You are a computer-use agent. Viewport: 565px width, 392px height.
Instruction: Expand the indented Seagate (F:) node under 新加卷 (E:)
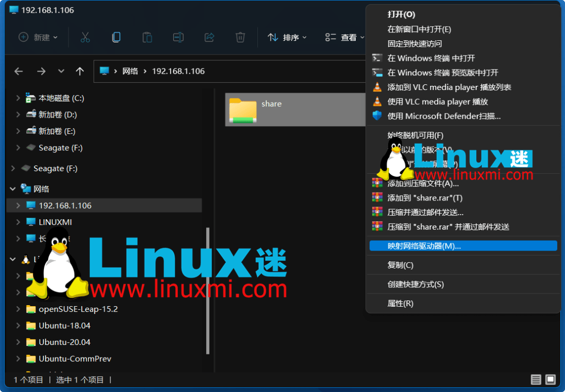coord(18,148)
